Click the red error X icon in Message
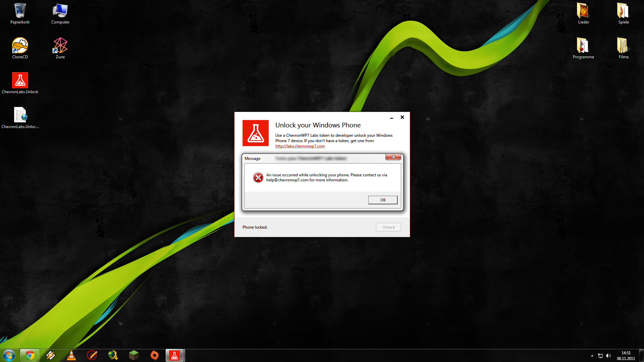Image resolution: width=644 pixels, height=362 pixels. 258,177
